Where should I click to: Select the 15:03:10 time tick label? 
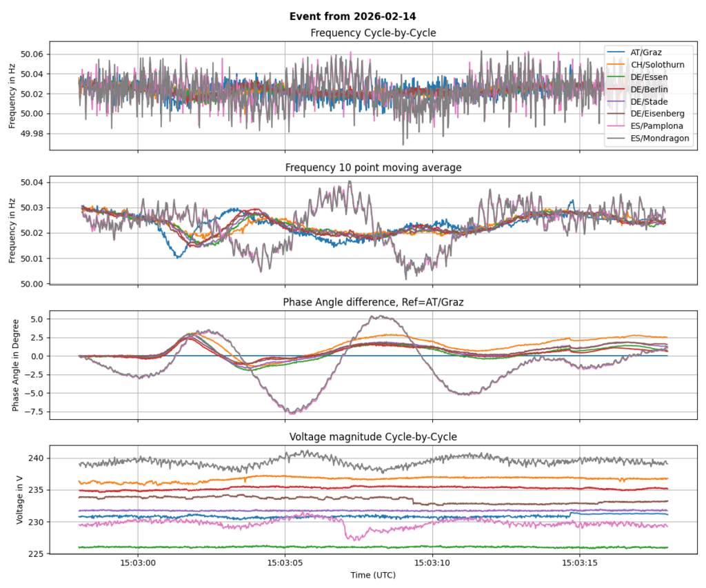(432, 563)
